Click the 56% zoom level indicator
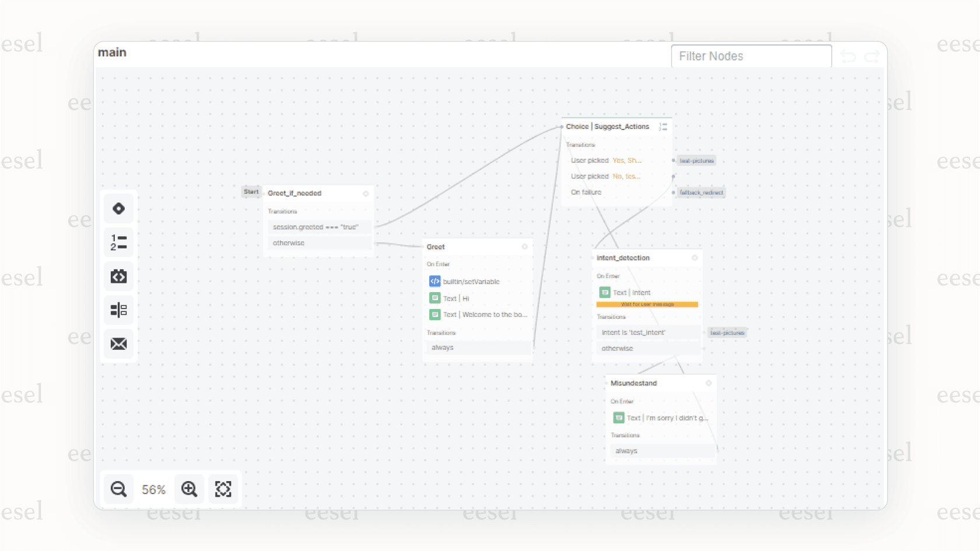This screenshot has width=980, height=551. click(153, 490)
